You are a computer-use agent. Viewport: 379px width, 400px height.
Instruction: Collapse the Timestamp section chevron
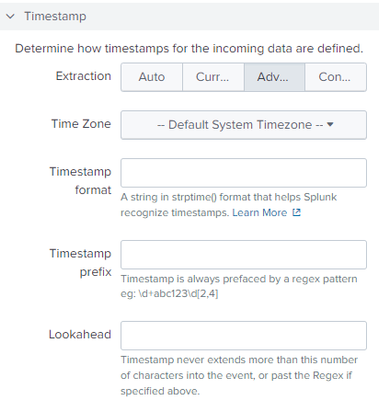[x=10, y=16]
